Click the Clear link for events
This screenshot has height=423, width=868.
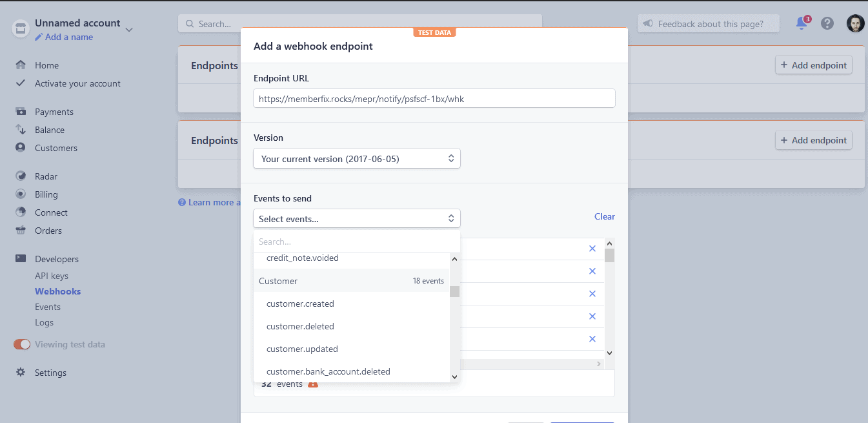(x=604, y=216)
